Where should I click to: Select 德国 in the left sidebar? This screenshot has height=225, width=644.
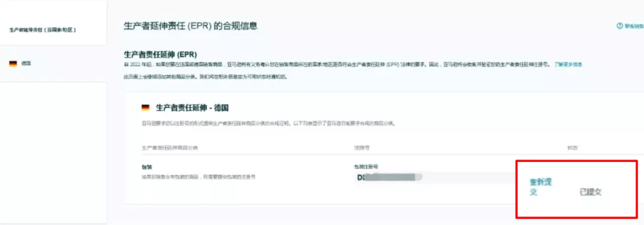coord(26,64)
